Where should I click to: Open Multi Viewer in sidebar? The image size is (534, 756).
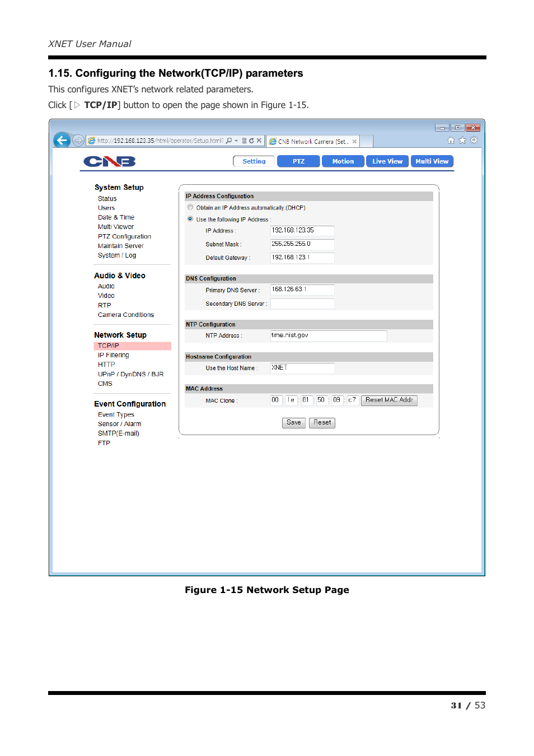[x=116, y=227]
